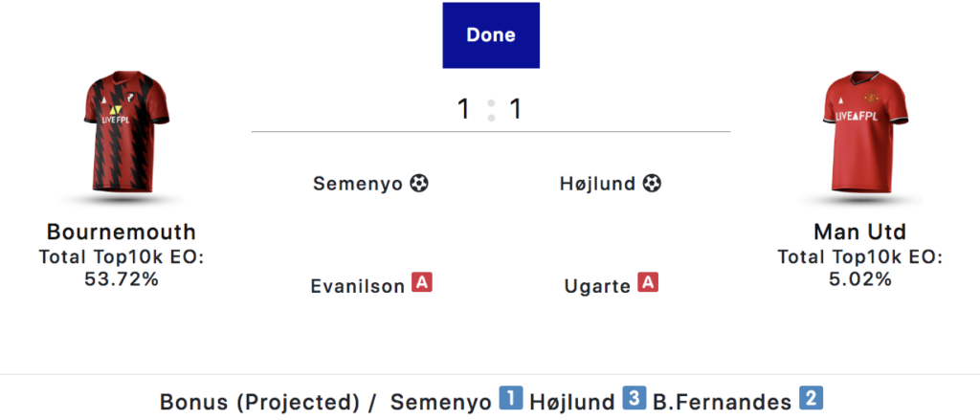Click the assist badge next to Evanilson
980x420 pixels.
(x=422, y=283)
